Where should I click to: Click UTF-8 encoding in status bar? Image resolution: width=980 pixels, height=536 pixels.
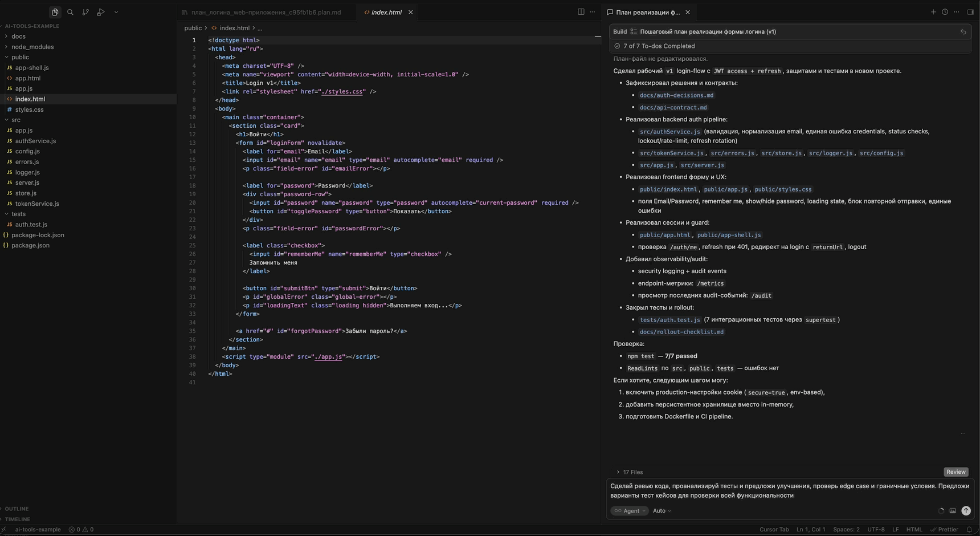point(876,530)
